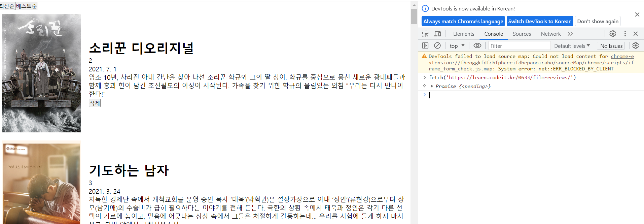Open the Network tab
This screenshot has height=224, width=644.
(x=551, y=34)
